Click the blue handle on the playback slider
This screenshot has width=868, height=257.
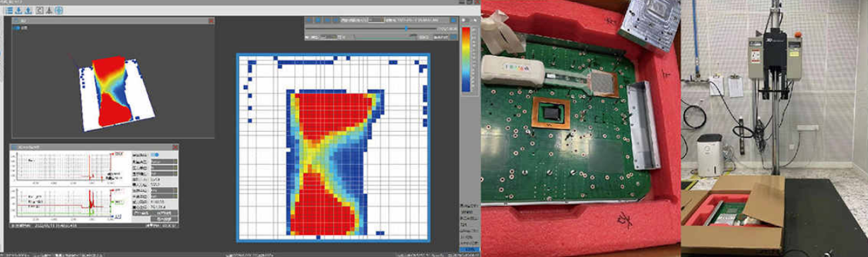[x=406, y=28]
